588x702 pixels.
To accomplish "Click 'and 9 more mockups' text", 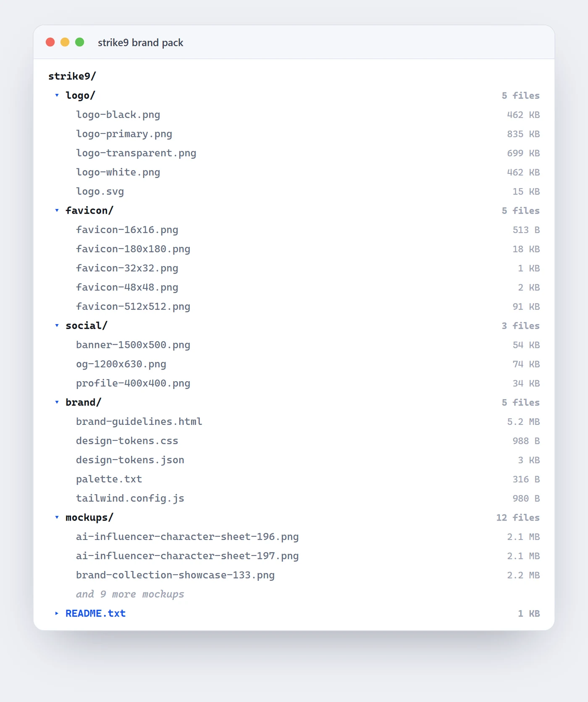I will coord(130,594).
